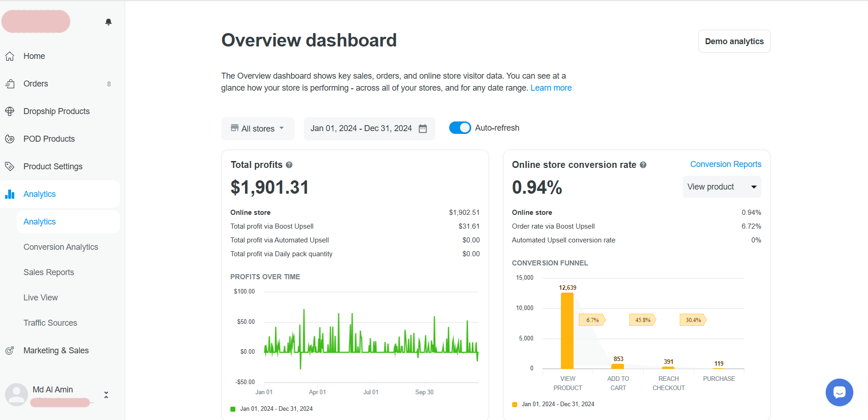Turn off the Auto-refresh toggle
Image resolution: width=868 pixels, height=420 pixels.
pyautogui.click(x=460, y=128)
